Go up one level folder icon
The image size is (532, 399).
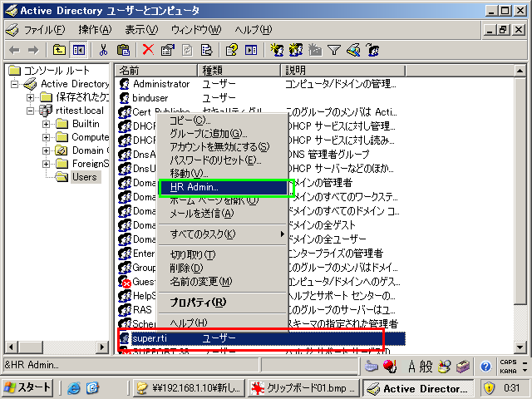click(x=59, y=50)
